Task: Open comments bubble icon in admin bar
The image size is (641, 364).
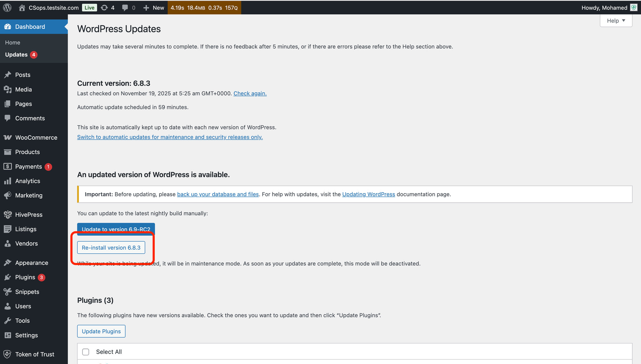Action: 125,8
